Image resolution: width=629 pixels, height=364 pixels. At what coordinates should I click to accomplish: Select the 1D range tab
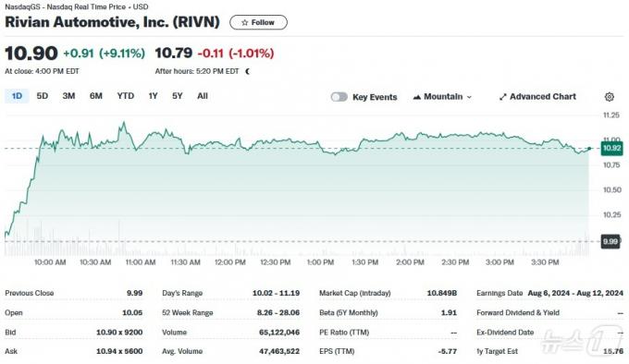(x=17, y=96)
